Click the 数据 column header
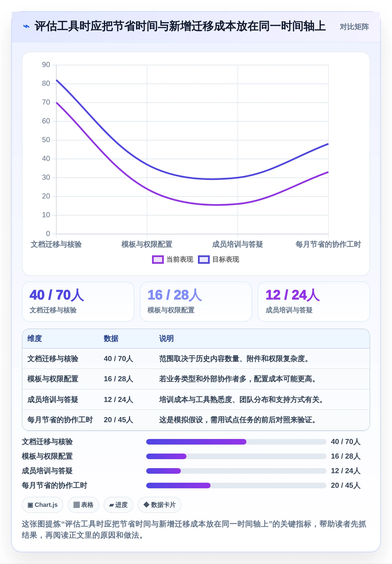This screenshot has width=392, height=564. coord(111,339)
